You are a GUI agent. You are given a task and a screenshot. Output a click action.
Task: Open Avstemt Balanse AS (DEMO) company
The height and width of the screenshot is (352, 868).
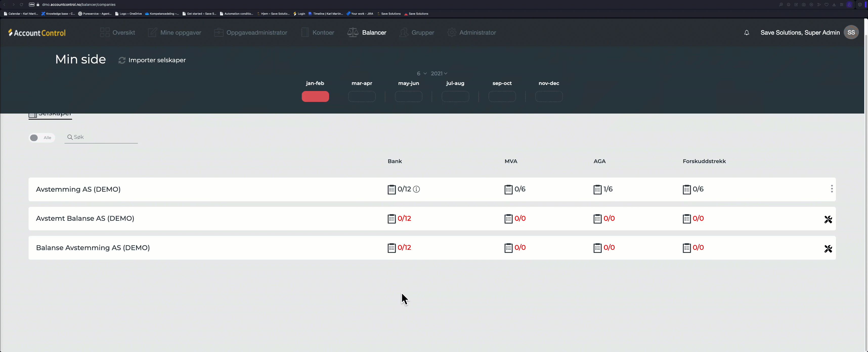click(x=85, y=219)
